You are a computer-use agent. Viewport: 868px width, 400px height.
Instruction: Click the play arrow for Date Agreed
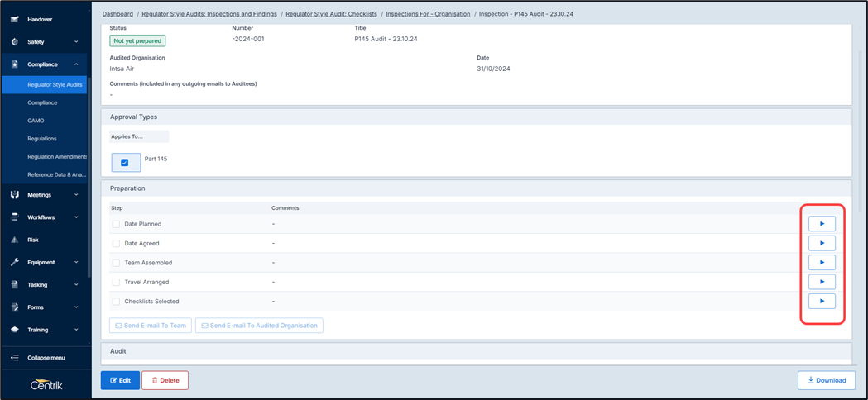point(821,243)
